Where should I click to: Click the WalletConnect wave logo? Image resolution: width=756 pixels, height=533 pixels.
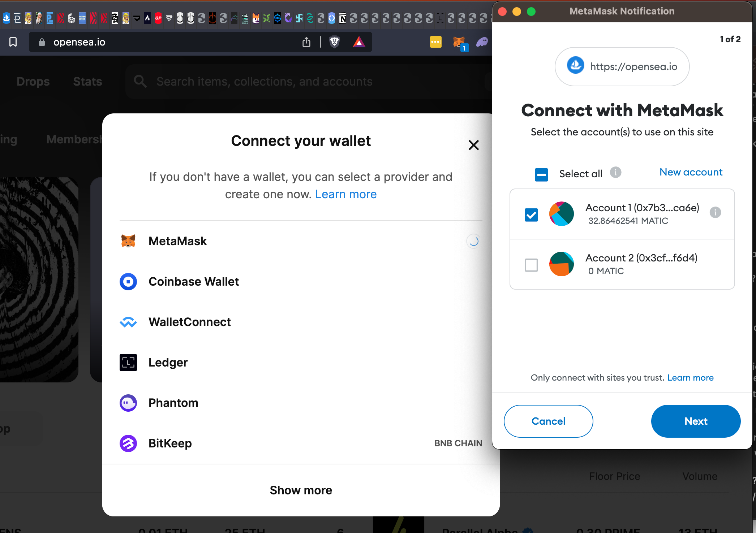[128, 322]
